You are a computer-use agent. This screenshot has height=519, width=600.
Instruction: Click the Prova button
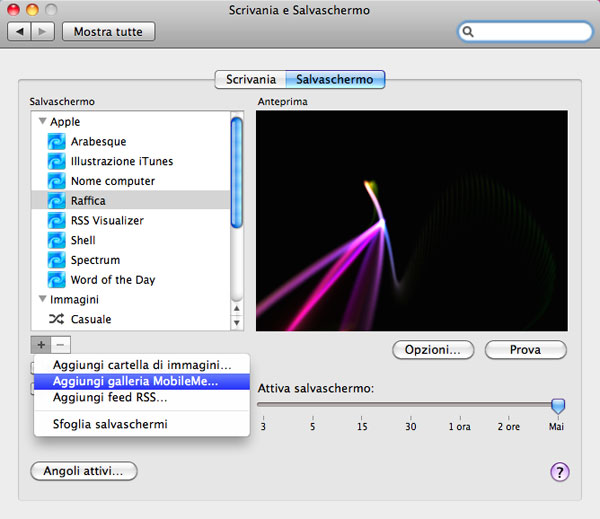pos(525,349)
